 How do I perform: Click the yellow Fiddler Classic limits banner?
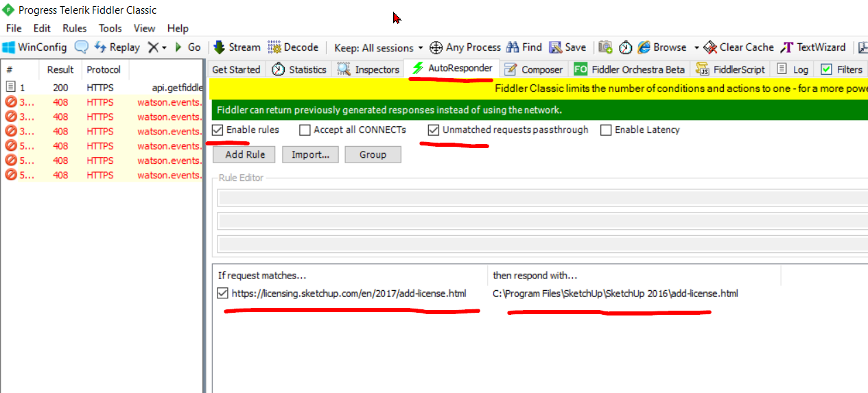(x=539, y=88)
